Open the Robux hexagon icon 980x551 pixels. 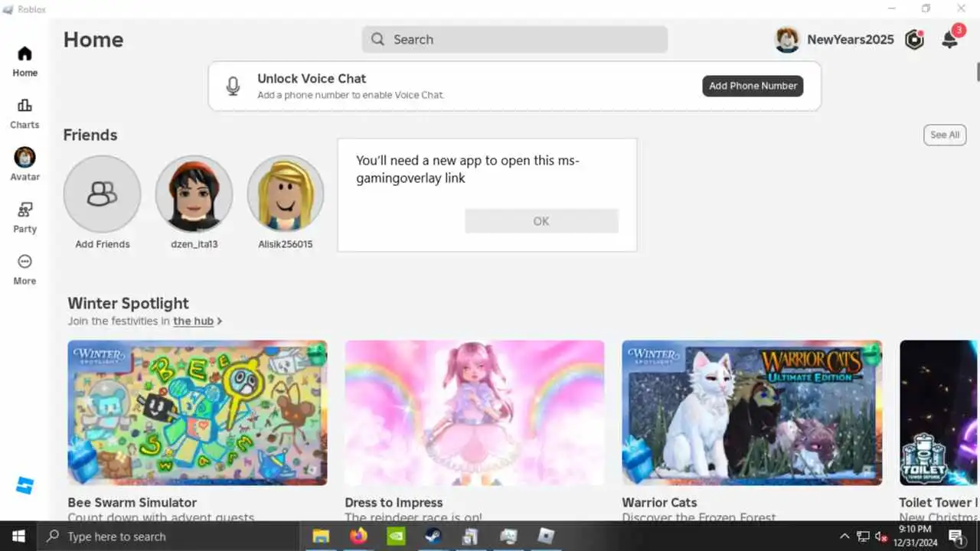tap(914, 39)
